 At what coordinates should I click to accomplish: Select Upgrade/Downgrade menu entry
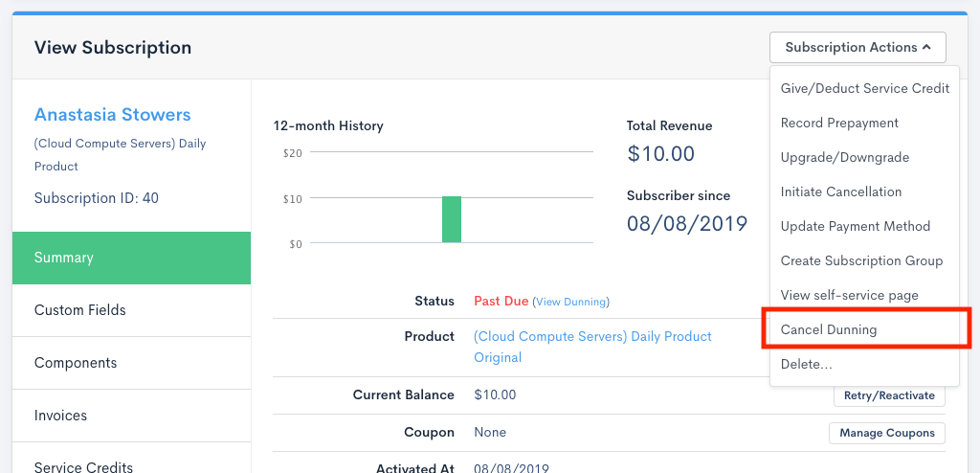pyautogui.click(x=844, y=157)
